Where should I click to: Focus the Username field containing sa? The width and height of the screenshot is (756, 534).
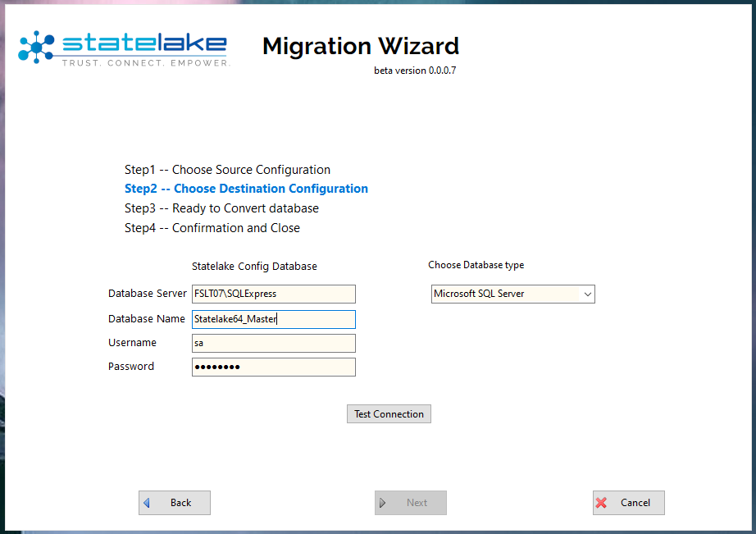pyautogui.click(x=274, y=343)
